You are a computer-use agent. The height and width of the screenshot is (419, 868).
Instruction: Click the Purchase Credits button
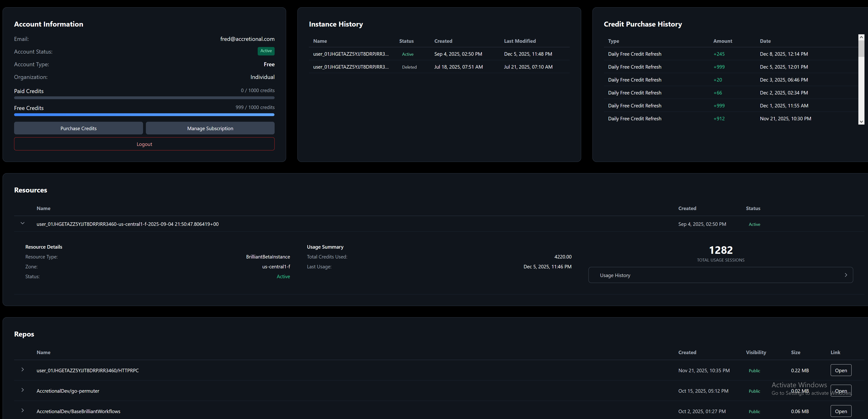[78, 128]
